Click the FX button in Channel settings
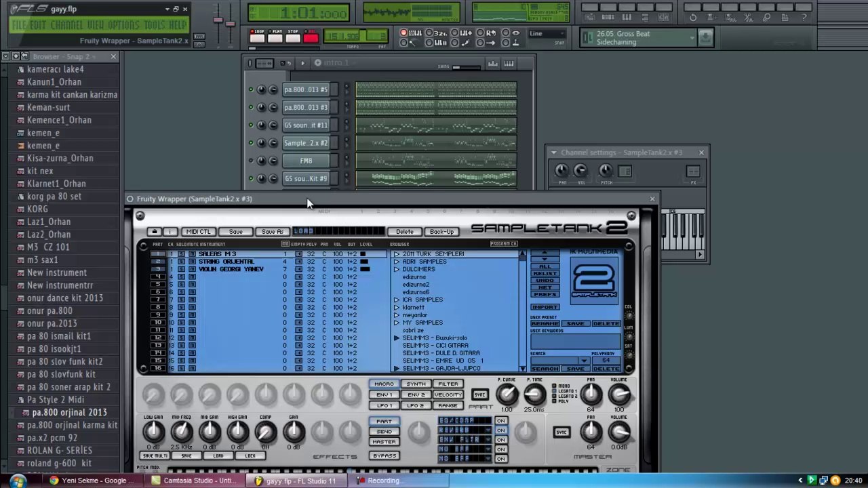The height and width of the screenshot is (488, 868). coord(693,172)
